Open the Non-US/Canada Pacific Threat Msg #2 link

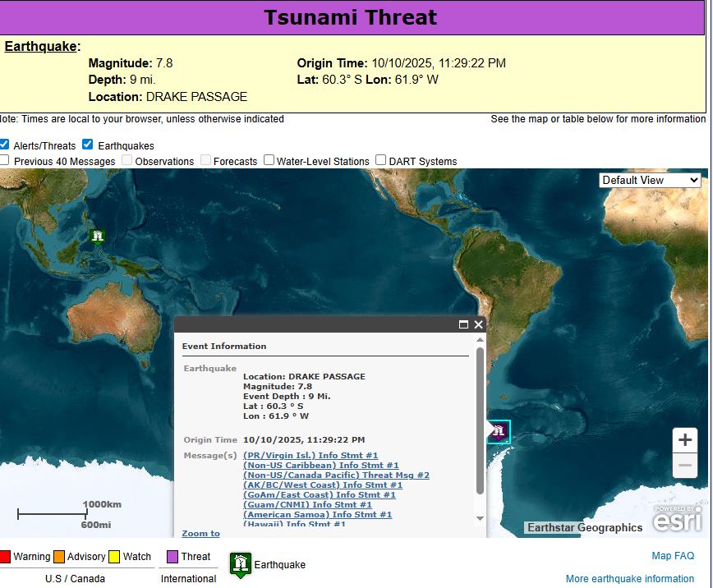336,475
